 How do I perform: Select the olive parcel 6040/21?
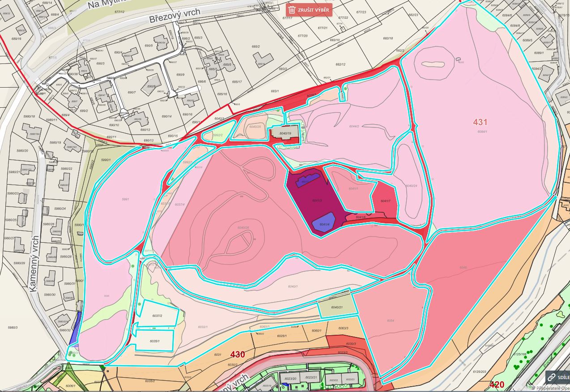[337, 308]
